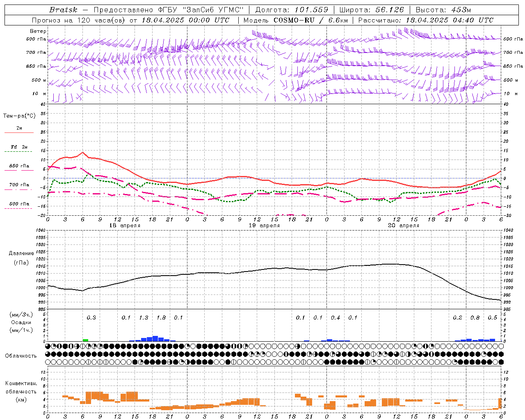Click the 1.3 precipitation value
Screen dimensions: 525x420
pos(144,317)
